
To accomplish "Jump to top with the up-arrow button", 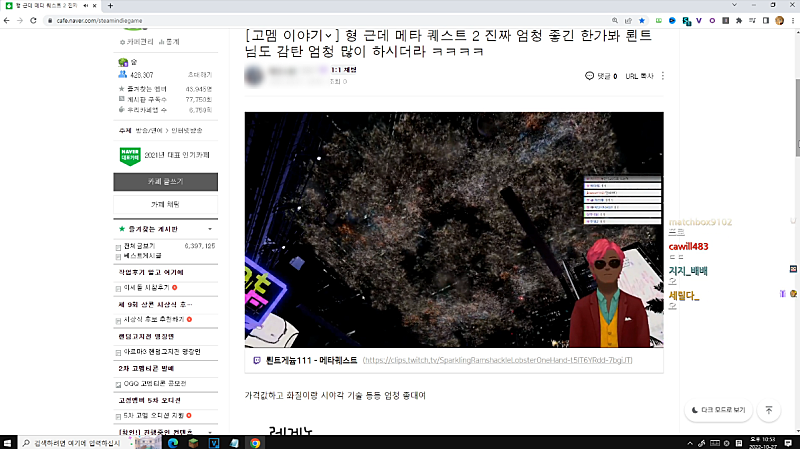I will pyautogui.click(x=769, y=410).
